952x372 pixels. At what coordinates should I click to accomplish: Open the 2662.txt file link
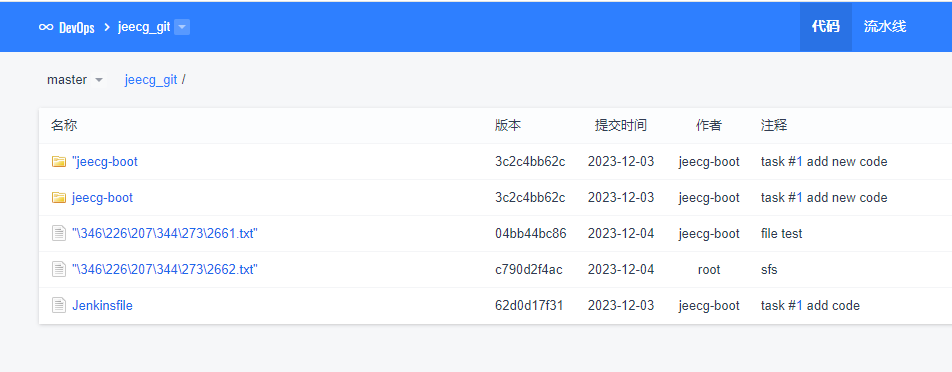(x=165, y=269)
